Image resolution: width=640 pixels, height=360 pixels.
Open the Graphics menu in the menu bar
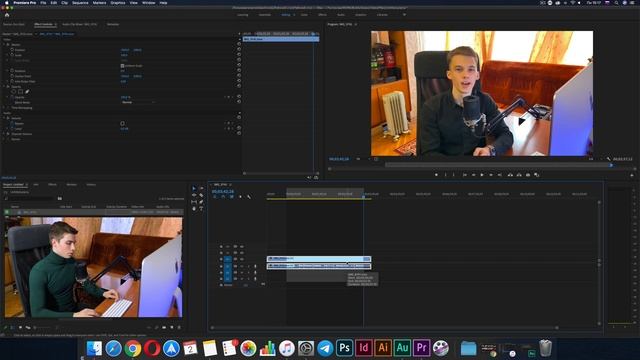tap(118, 2)
